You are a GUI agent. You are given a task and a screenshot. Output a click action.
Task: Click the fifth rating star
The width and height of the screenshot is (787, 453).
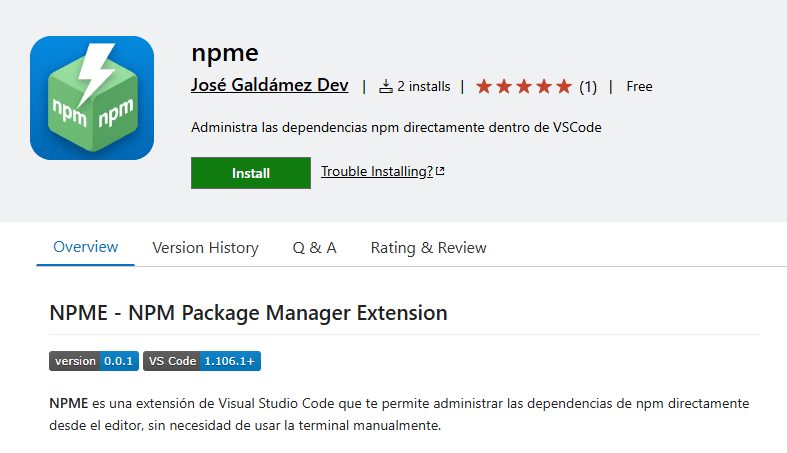(x=564, y=87)
